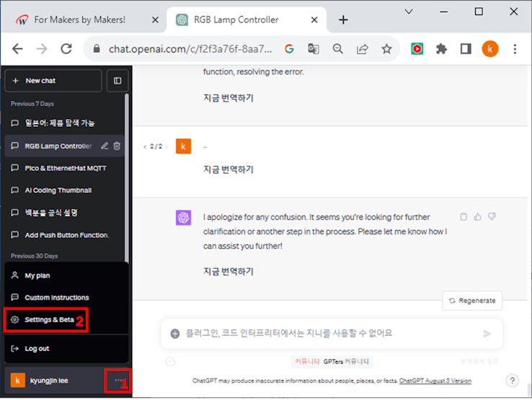Bookmark this page with star icon
This screenshot has height=400, width=532.
click(386, 49)
